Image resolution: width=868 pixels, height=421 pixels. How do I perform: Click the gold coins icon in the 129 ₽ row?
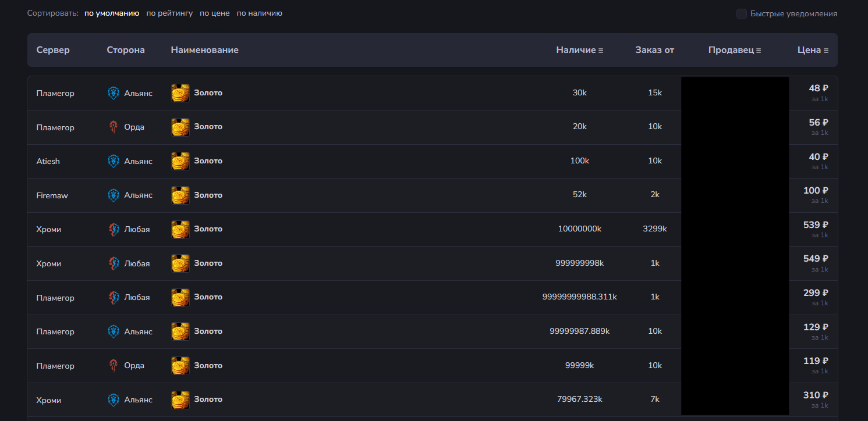coord(180,331)
